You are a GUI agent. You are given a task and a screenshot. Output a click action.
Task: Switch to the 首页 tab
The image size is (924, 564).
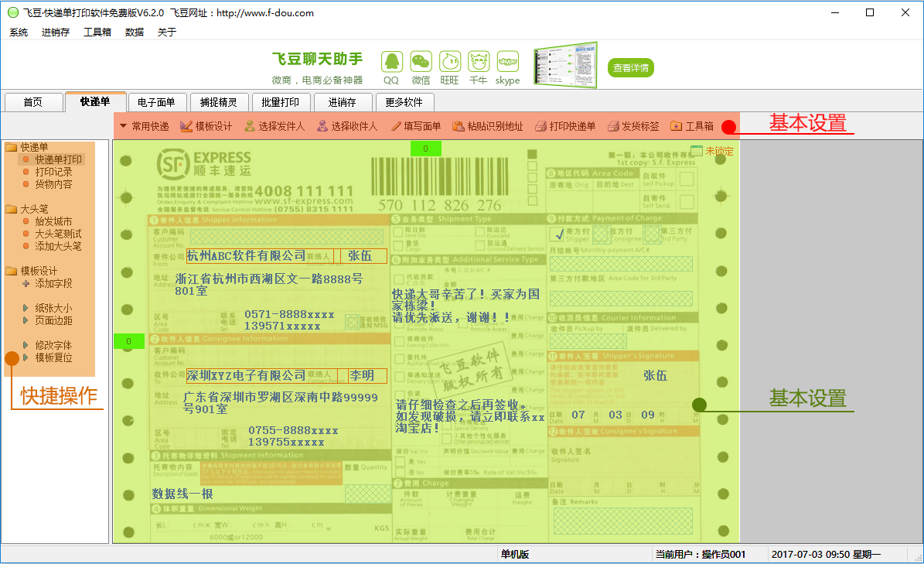[x=33, y=103]
